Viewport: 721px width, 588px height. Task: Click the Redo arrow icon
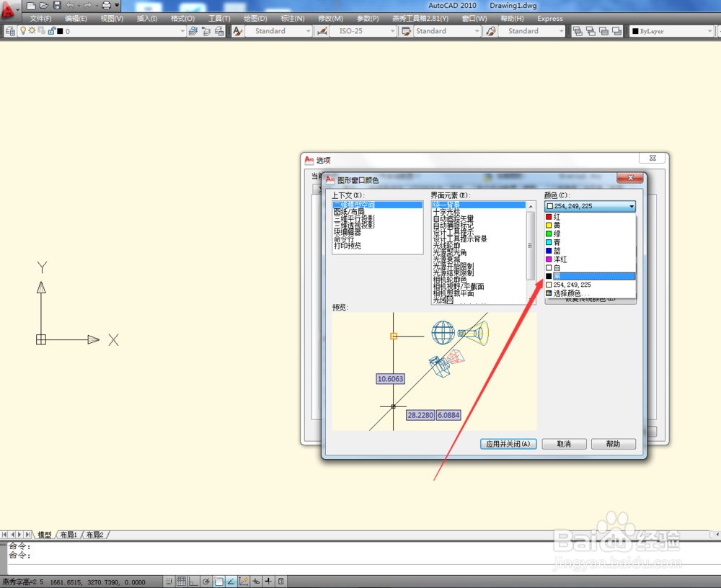point(88,6)
